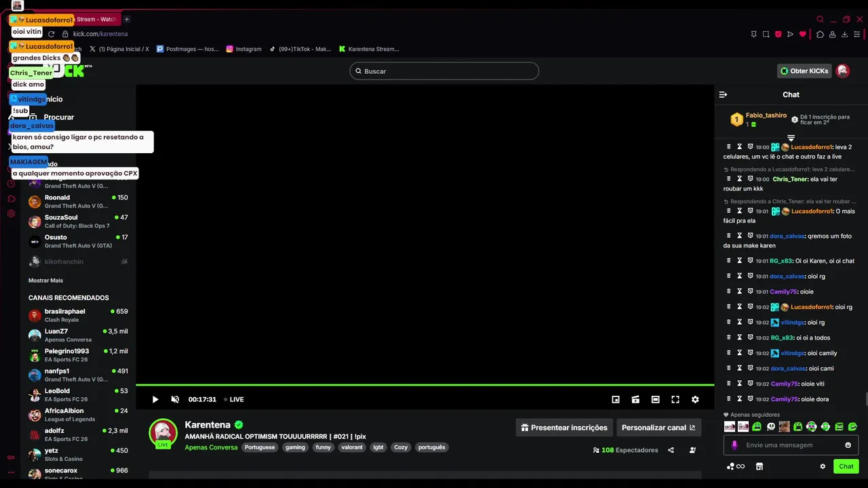Click the 108 Espectadores viewer count
This screenshot has width=868, height=488.
click(625, 450)
